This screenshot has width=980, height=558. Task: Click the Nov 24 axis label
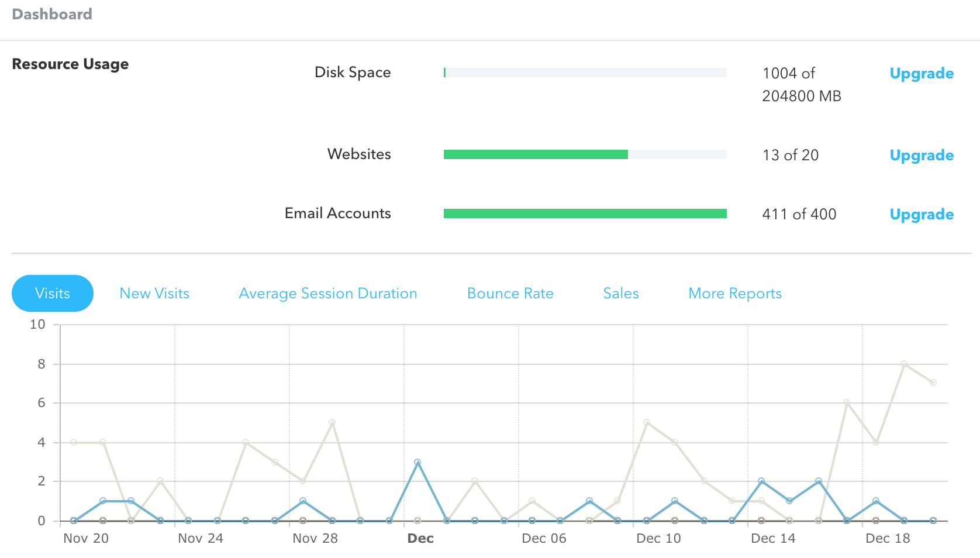click(201, 538)
